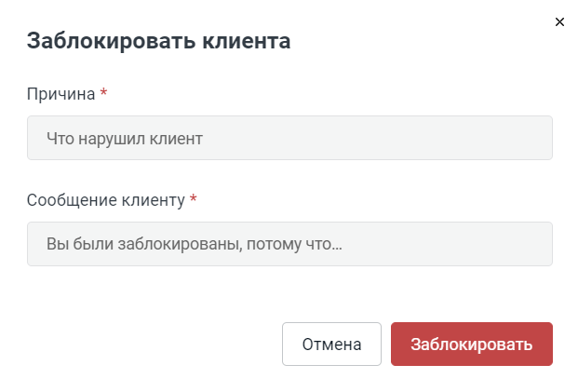Place cursor in the client message box
This screenshot has width=578, height=392.
(x=289, y=244)
